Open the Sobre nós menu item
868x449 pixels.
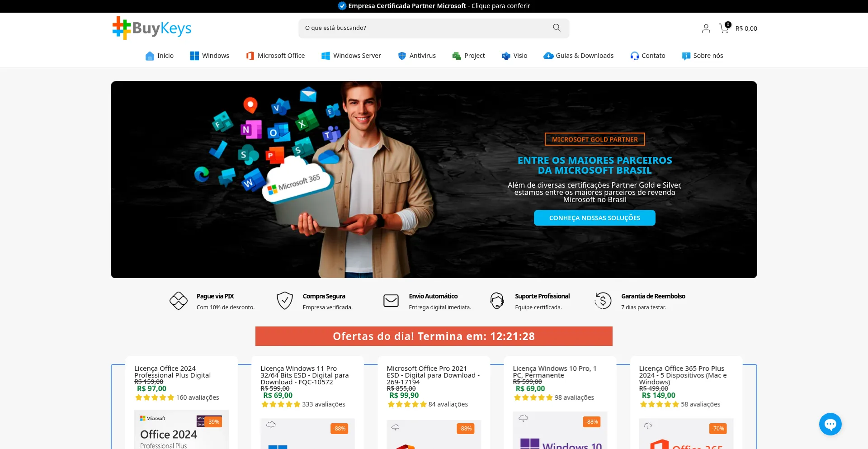pyautogui.click(x=703, y=56)
